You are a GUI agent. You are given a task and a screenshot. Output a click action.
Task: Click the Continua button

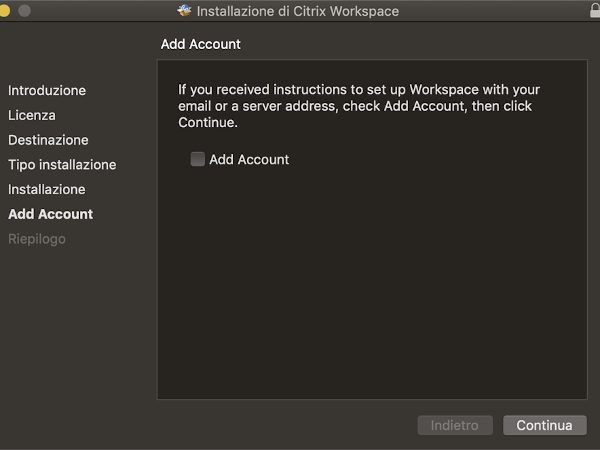tap(545, 425)
